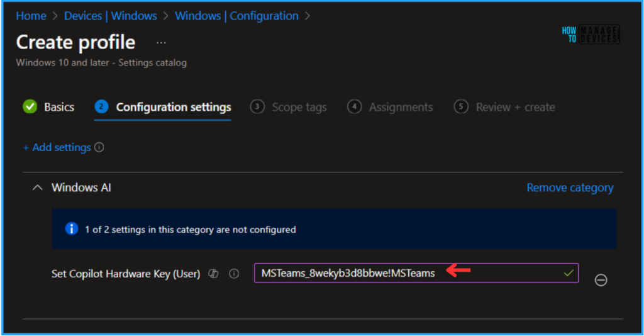Image resolution: width=644 pixels, height=336 pixels.
Task: Go to Devices | Windows breadcrumb
Action: 111,16
